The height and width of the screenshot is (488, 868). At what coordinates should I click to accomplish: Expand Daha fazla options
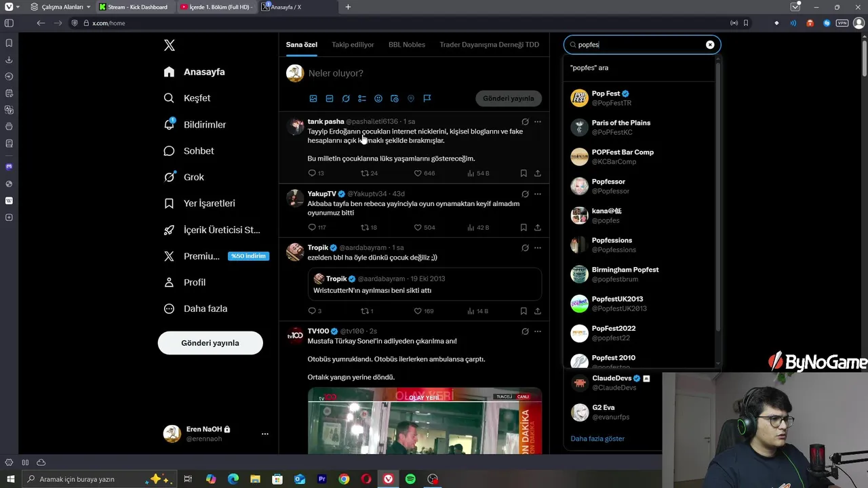pyautogui.click(x=196, y=308)
